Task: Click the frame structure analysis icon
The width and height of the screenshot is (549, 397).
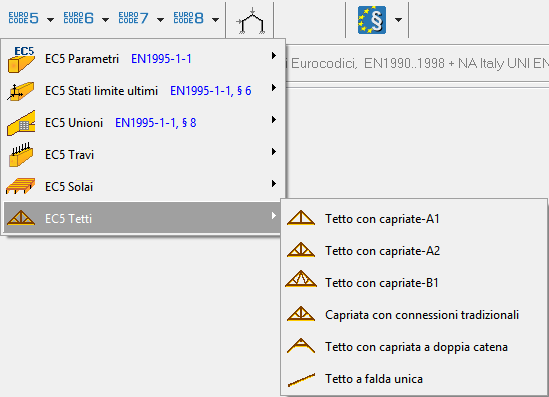Action: point(251,21)
